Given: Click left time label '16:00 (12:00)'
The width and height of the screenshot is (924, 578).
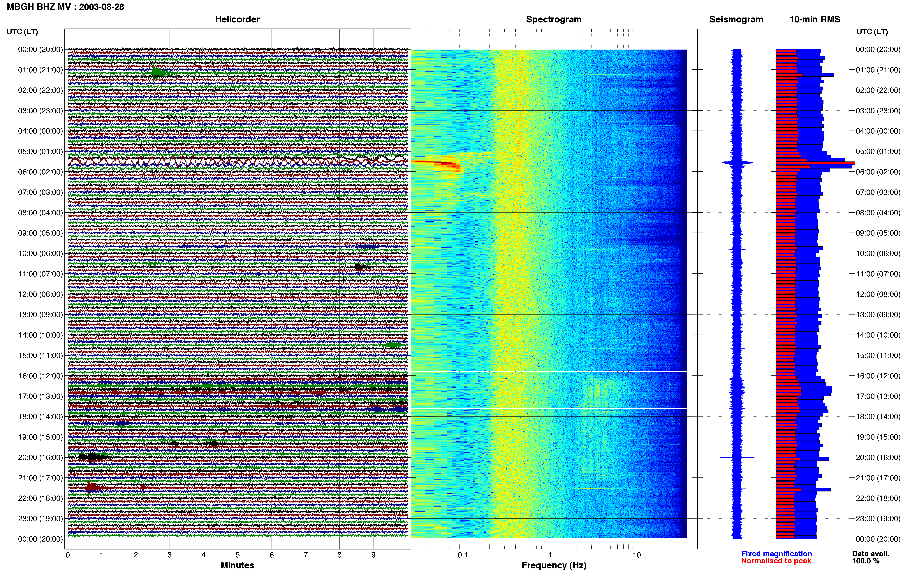Looking at the screenshot, I should pos(40,376).
